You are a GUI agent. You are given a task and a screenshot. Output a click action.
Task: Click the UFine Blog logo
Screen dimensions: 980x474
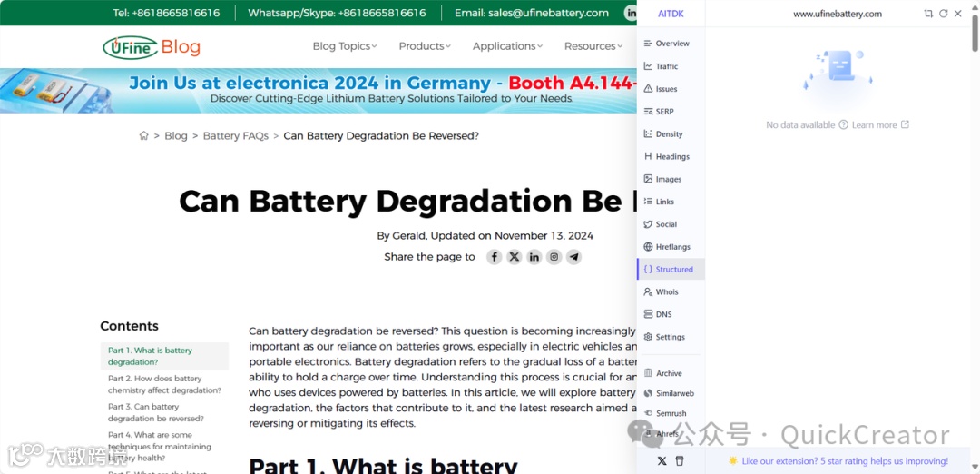[x=152, y=47]
